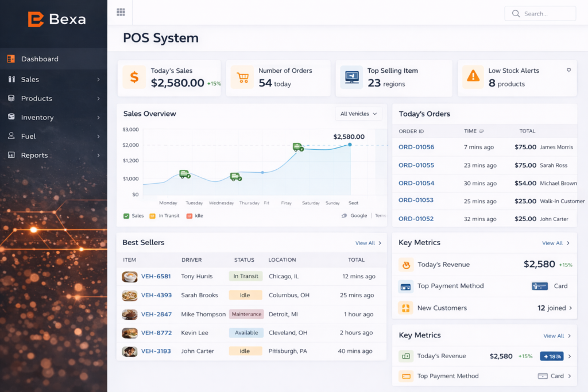The image size is (588, 392).
Task: Click the dollar sign Today's Sales icon
Action: click(x=134, y=77)
